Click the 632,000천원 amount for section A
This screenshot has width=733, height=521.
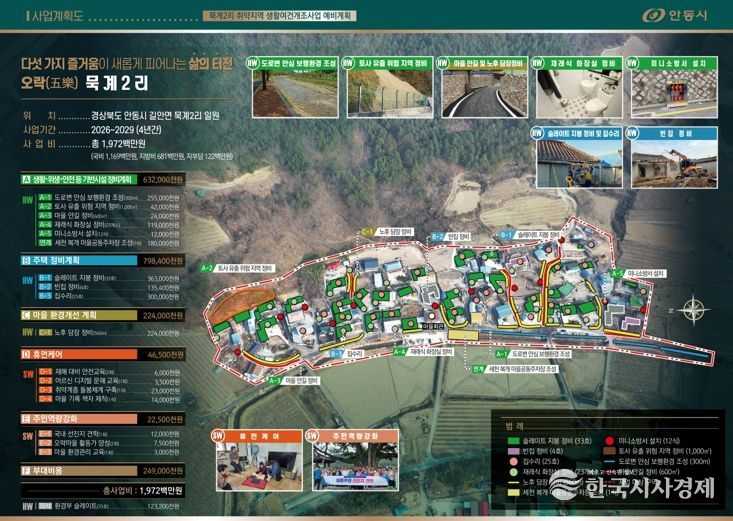(x=163, y=180)
